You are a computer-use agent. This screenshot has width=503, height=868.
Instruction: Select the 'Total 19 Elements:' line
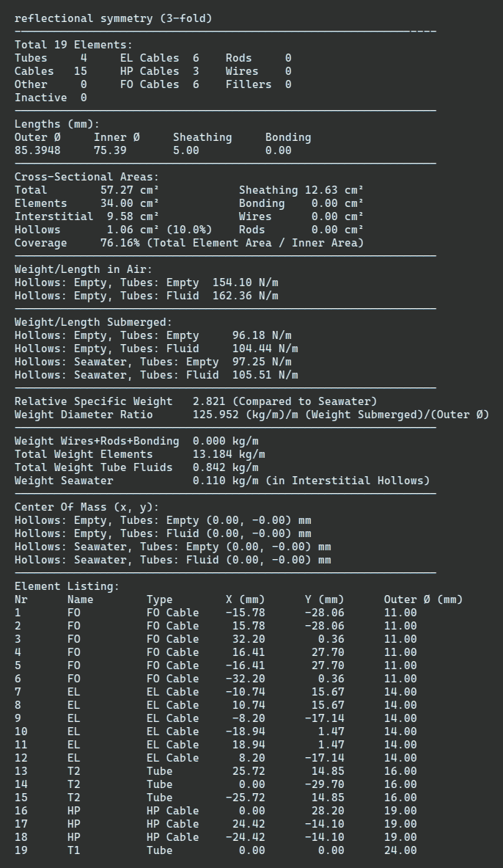click(73, 45)
